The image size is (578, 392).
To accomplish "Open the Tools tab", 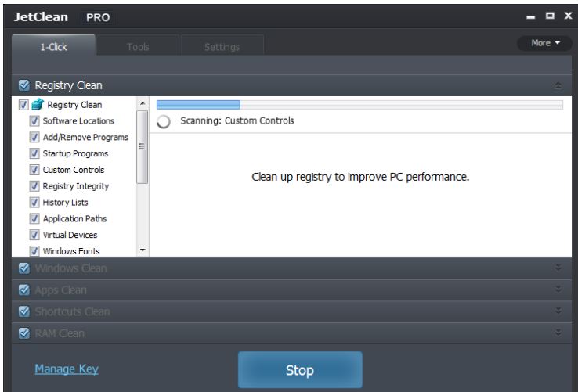I will (x=138, y=45).
